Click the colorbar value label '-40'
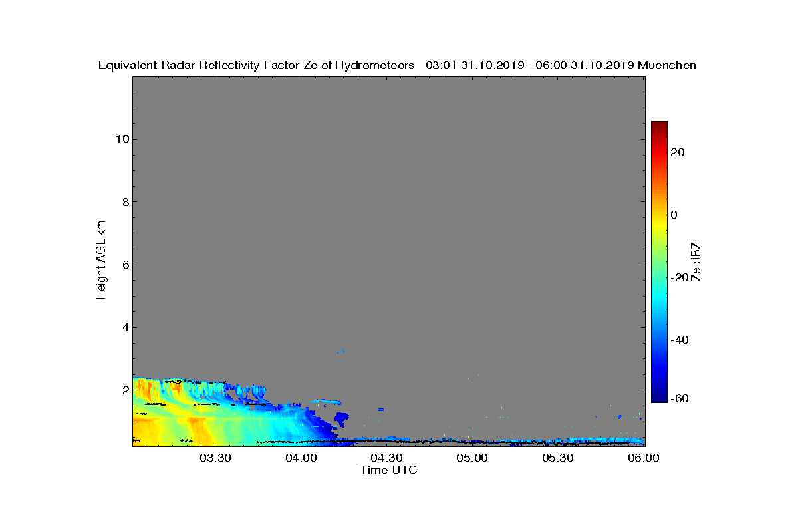The width and height of the screenshot is (798, 532). [678, 340]
